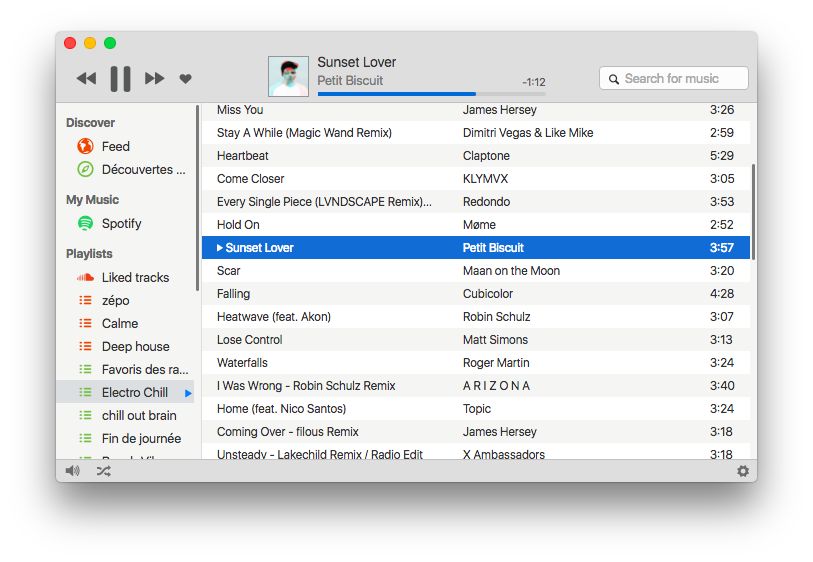Select the Heartbeat track
Screen dimensions: 813x562
476,156
